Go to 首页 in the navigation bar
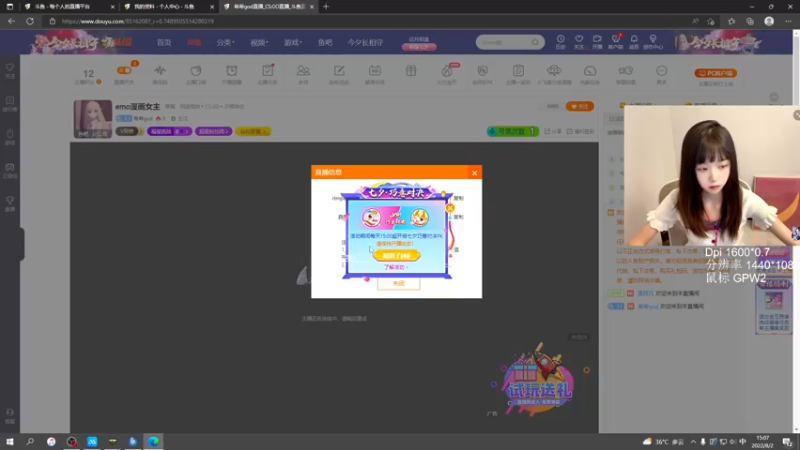 164,42
